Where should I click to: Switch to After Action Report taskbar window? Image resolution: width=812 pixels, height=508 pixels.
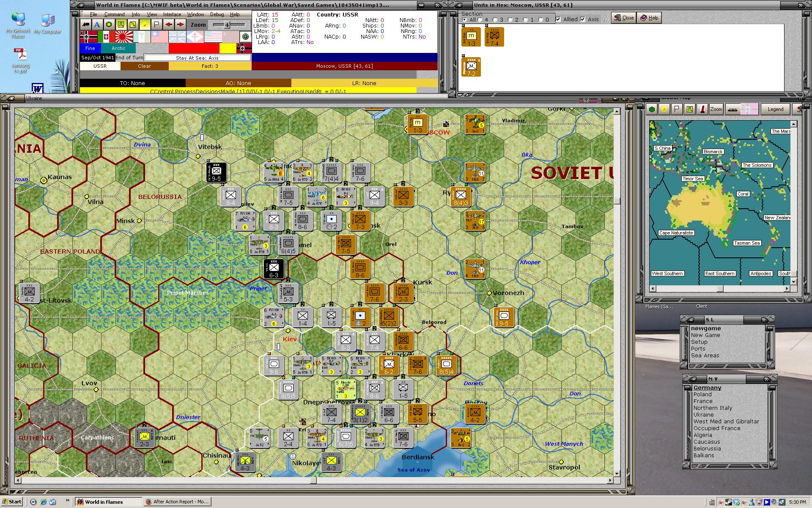coord(177,502)
